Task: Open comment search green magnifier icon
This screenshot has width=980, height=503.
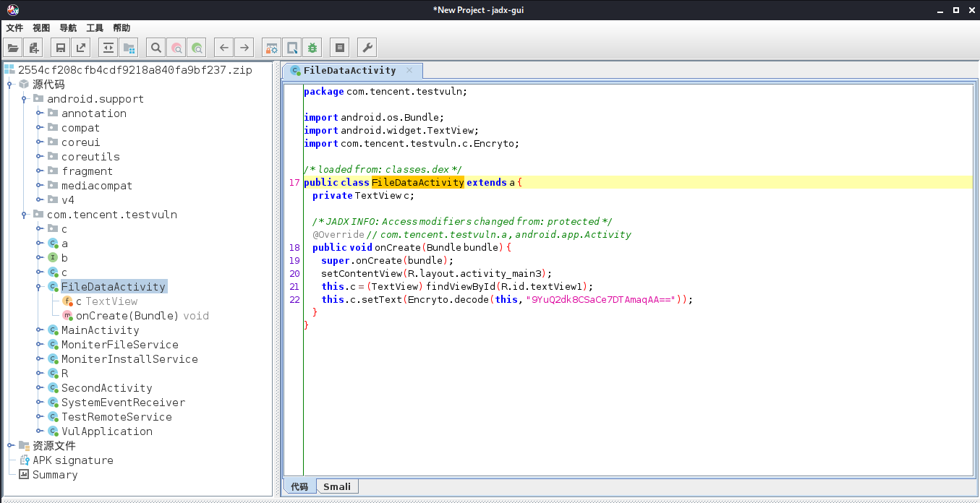Action: coord(196,48)
